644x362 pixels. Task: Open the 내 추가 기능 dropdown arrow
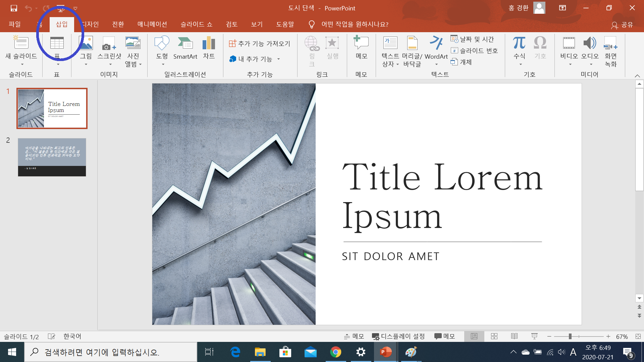click(278, 59)
